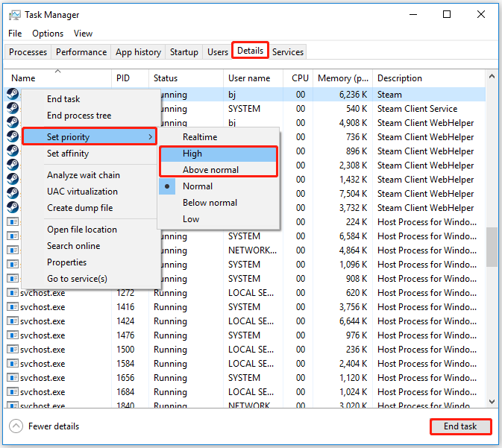This screenshot has height=448, width=502.
Task: Open the Options menu
Action: 48,34
